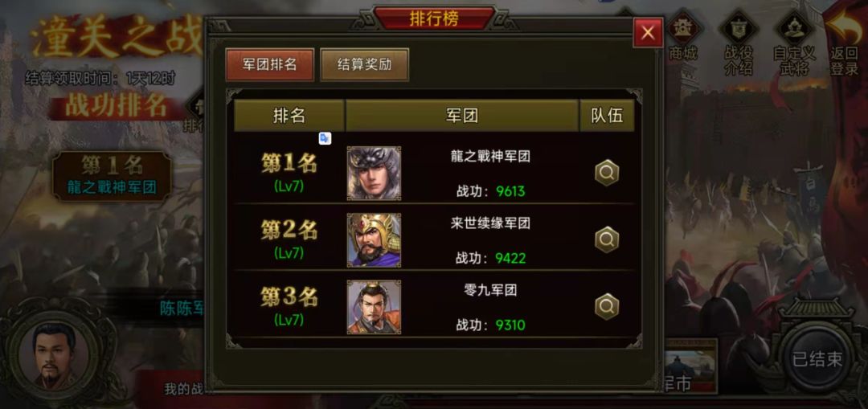View team of 龍之戰神军团 via magnifier icon
The width and height of the screenshot is (868, 409).
(606, 174)
